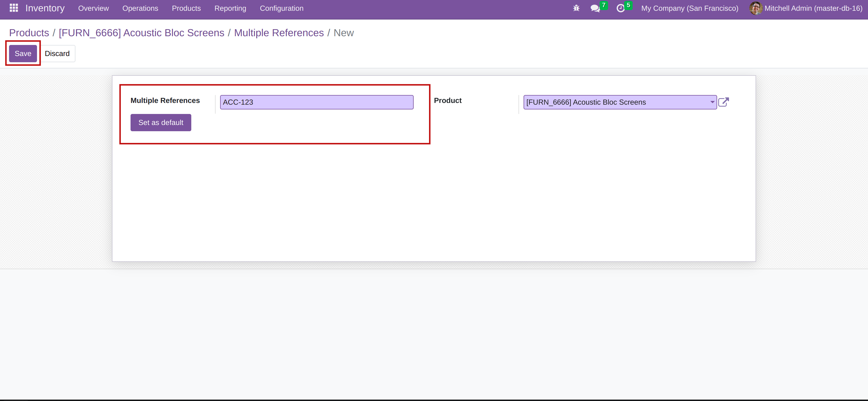
Task: Open Multiple References breadcrumb link
Action: click(x=279, y=33)
